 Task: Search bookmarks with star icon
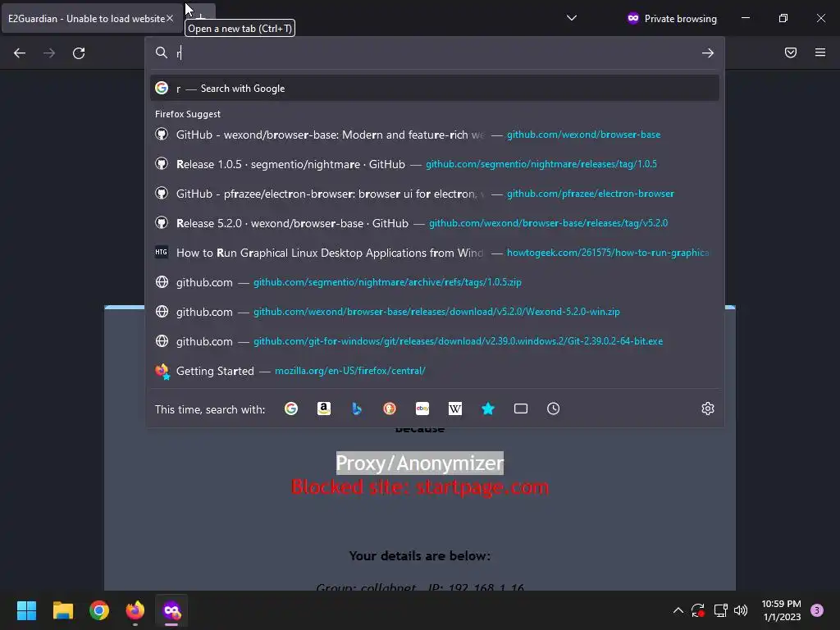pyautogui.click(x=488, y=409)
